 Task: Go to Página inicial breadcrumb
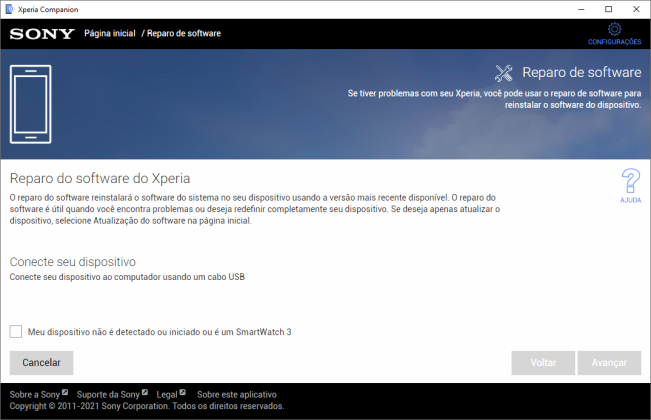point(110,34)
